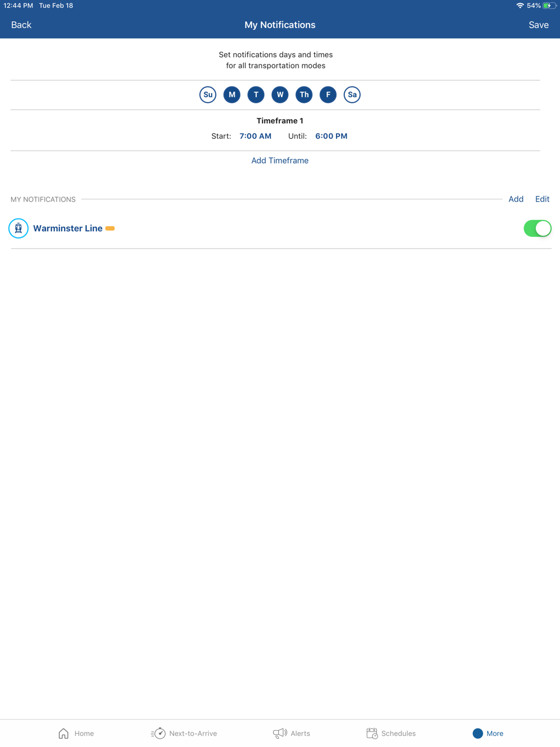Save notification settings
The image size is (560, 747).
coord(539,25)
